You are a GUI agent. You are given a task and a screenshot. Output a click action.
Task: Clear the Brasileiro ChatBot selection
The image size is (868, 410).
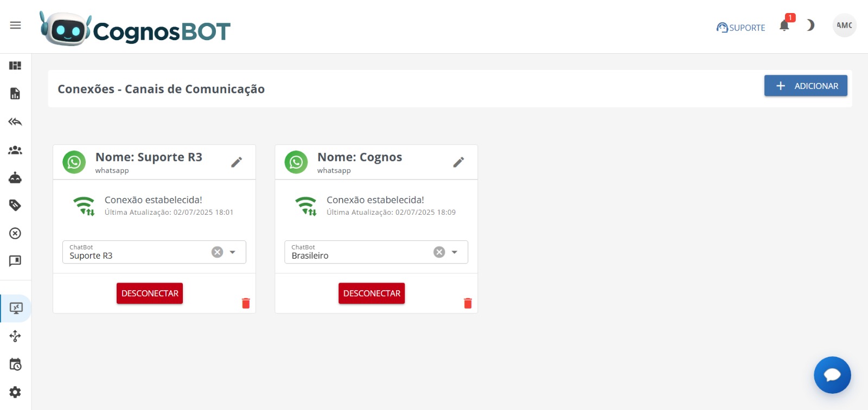click(x=439, y=252)
